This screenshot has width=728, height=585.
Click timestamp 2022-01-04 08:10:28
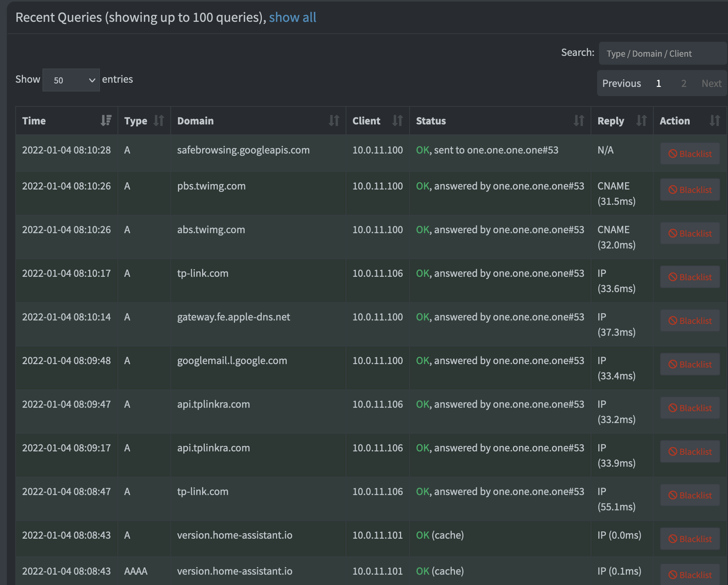tap(66, 150)
